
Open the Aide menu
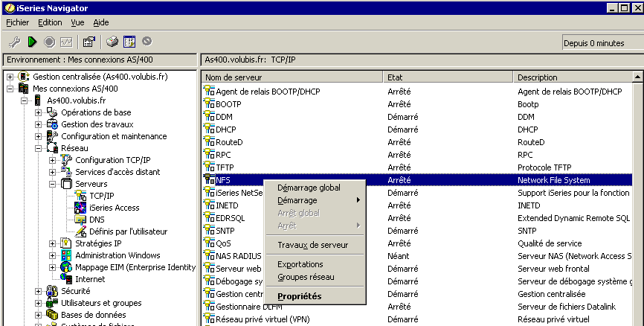(x=101, y=22)
